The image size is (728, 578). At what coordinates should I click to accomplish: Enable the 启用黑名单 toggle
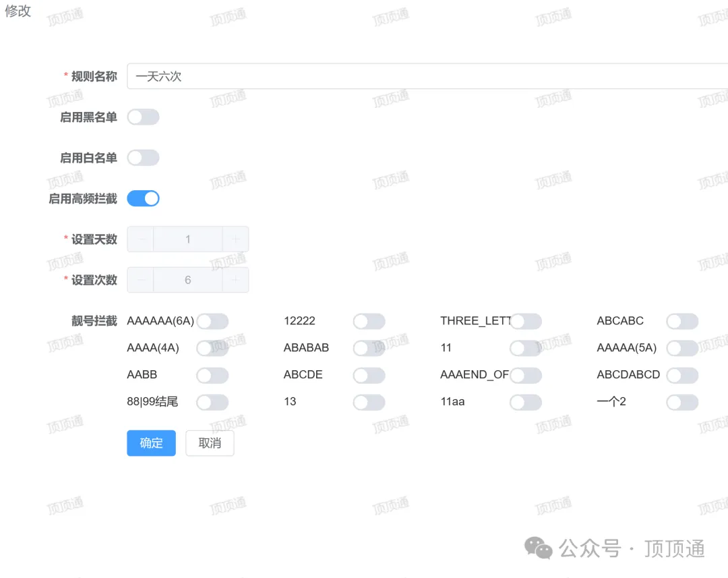pyautogui.click(x=143, y=117)
